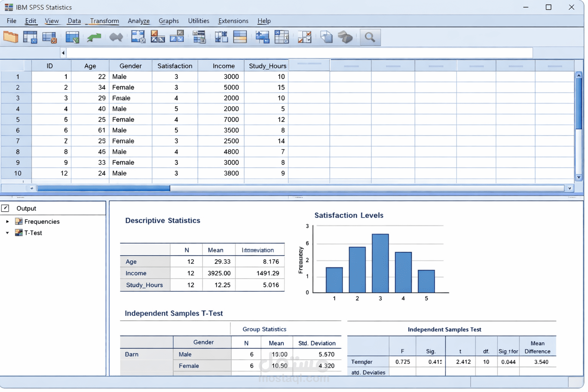Click the small left arrow beside the cell editor
Screen dimensions: 588x392
(x=63, y=53)
